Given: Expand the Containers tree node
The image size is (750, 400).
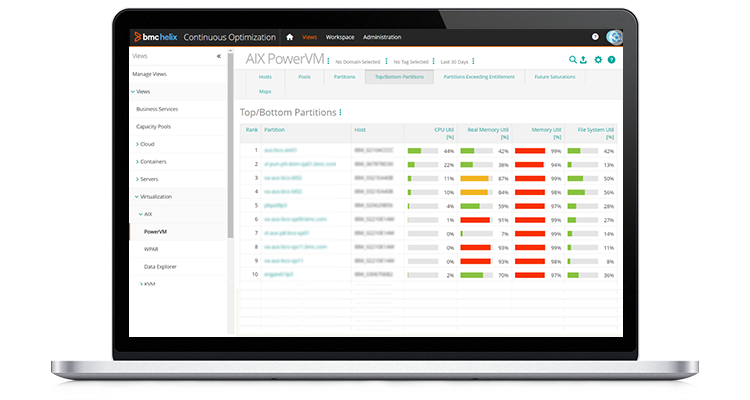Looking at the screenshot, I should click(x=138, y=161).
